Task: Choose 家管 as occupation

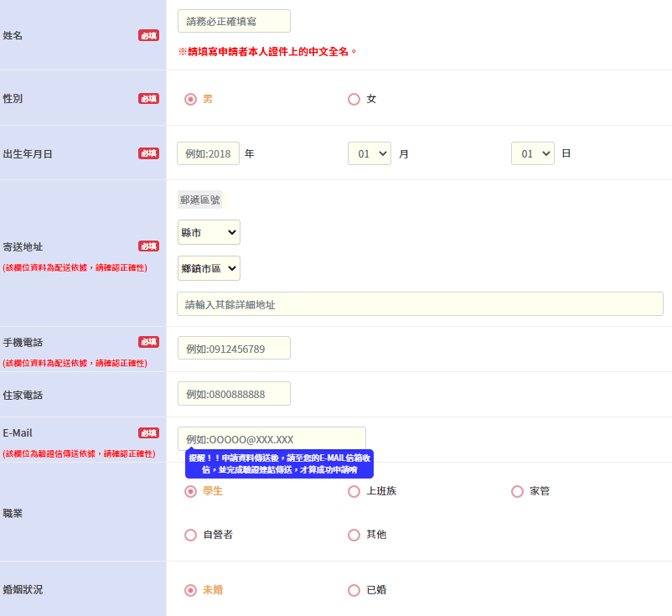Action: 517,491
